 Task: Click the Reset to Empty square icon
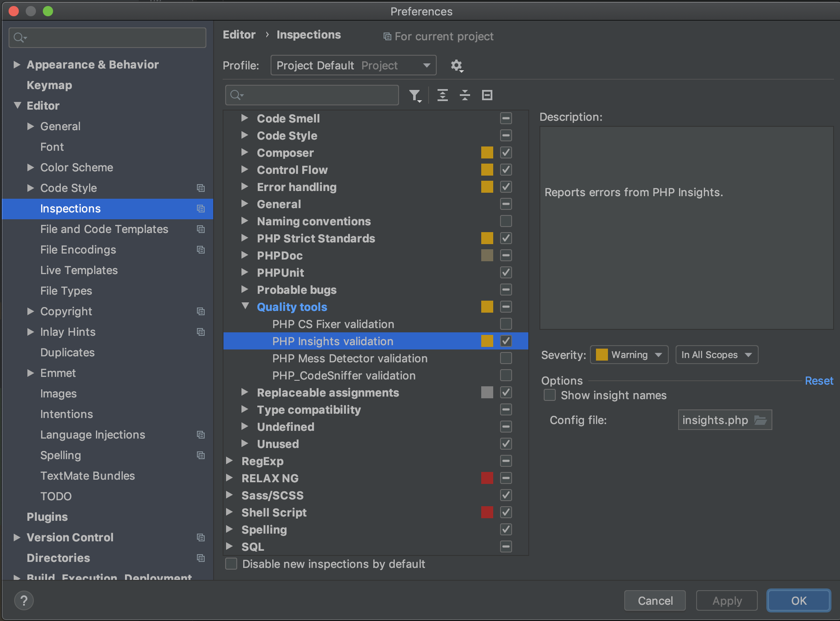point(487,95)
